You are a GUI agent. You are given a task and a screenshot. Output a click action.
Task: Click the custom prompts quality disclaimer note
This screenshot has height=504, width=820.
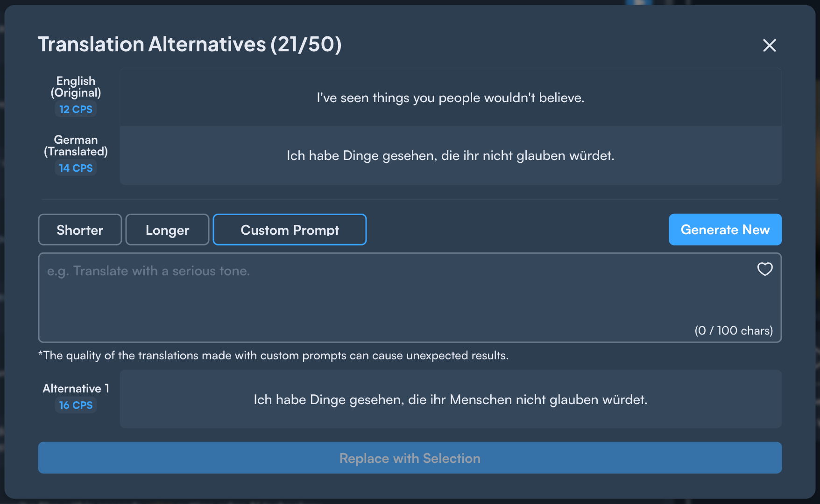pyautogui.click(x=273, y=356)
